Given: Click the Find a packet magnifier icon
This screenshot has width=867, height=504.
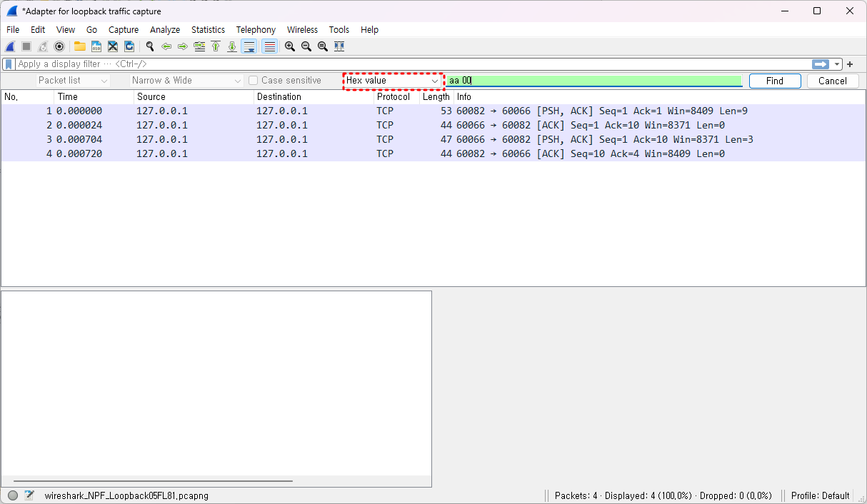Looking at the screenshot, I should 150,46.
